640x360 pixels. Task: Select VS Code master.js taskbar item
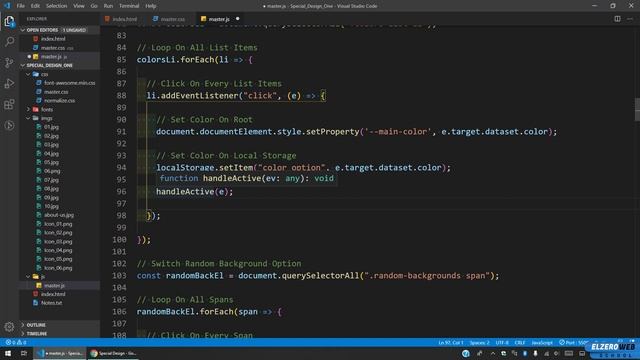pos(60,353)
